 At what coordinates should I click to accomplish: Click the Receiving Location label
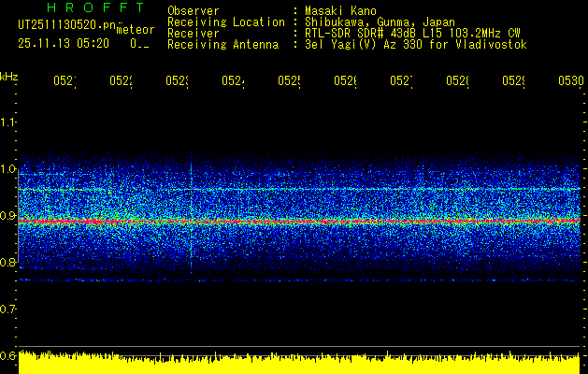226,22
